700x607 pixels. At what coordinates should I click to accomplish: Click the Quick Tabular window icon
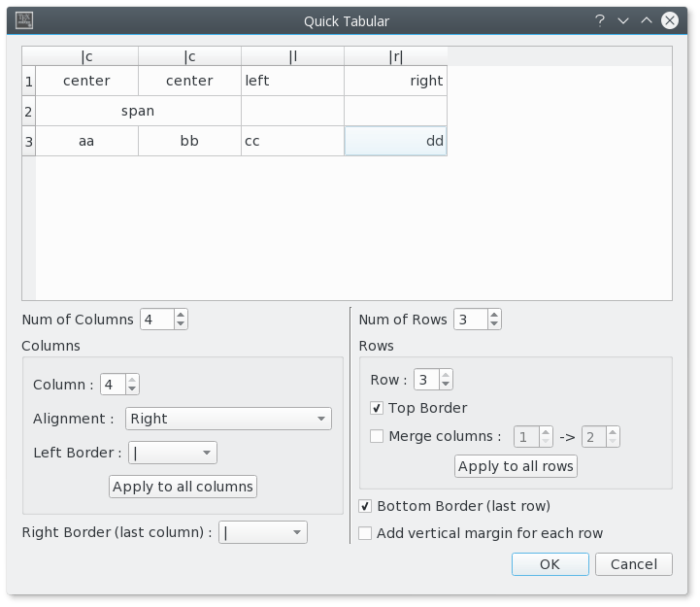(x=25, y=19)
